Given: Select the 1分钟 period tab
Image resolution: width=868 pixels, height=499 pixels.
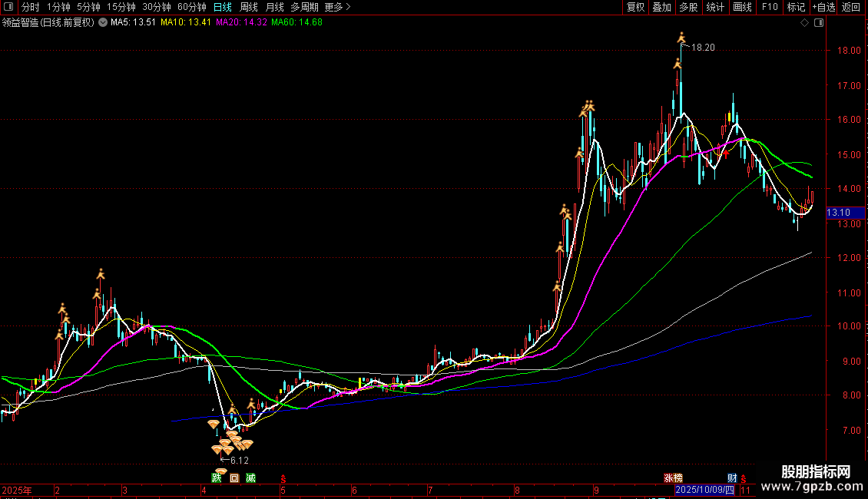Looking at the screenshot, I should click(58, 7).
